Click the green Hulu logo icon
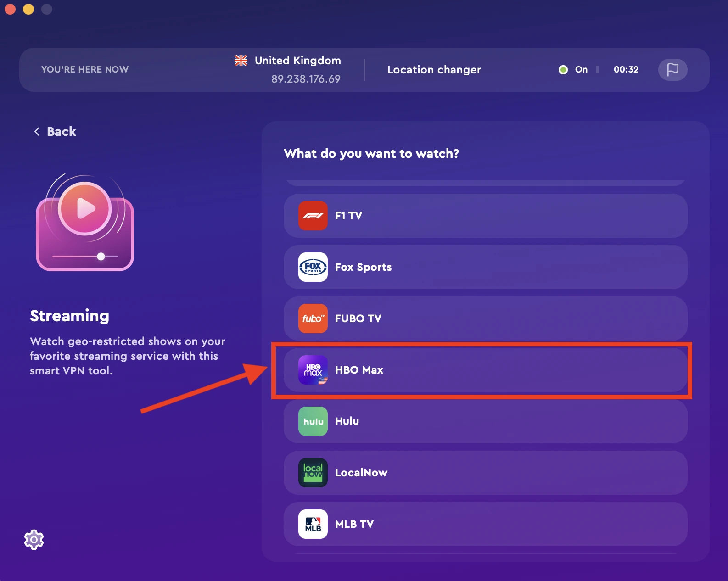Screen dimensions: 728x581 pyautogui.click(x=313, y=421)
